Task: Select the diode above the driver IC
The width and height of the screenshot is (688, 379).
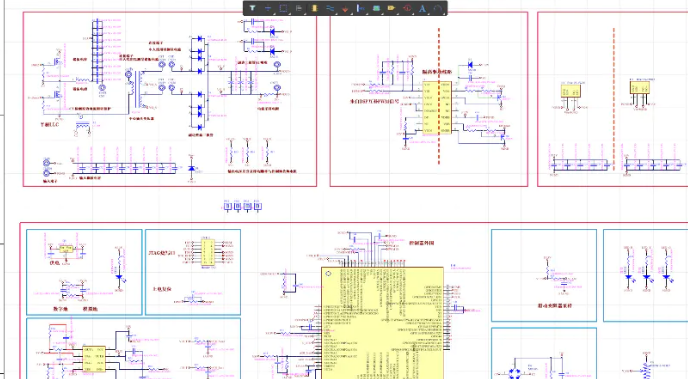Action: coord(470,64)
